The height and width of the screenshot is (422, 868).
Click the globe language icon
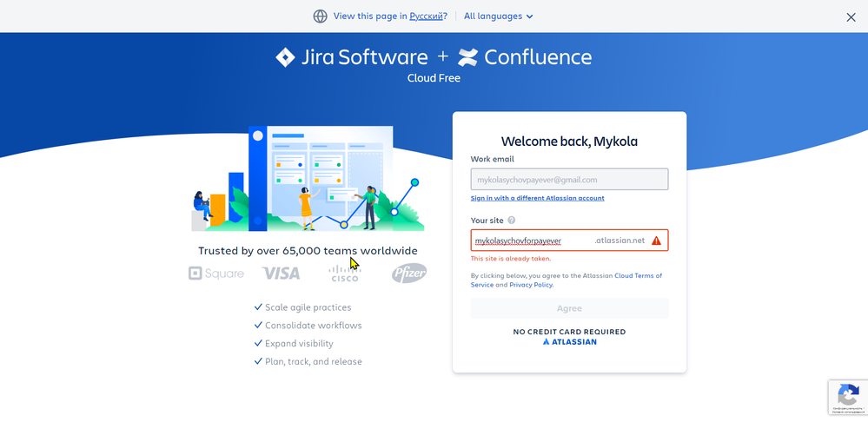320,16
